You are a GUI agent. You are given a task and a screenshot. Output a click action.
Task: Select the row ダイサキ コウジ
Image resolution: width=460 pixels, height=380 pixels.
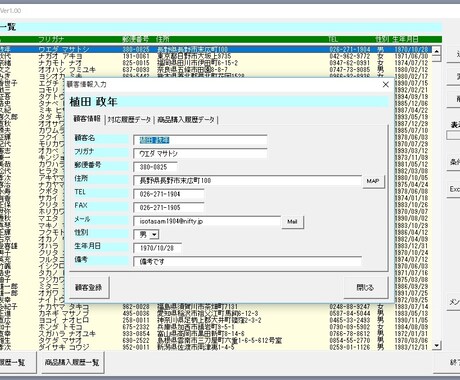pyautogui.click(x=216, y=347)
